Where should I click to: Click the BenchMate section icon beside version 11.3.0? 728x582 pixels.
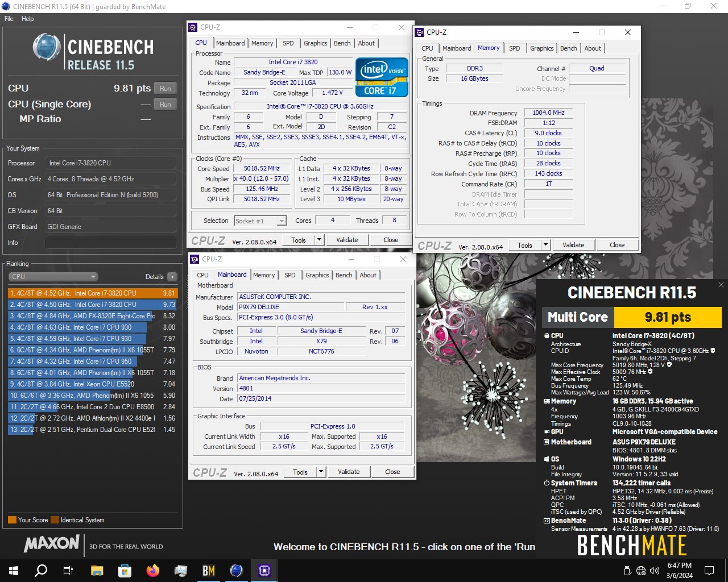(x=547, y=521)
